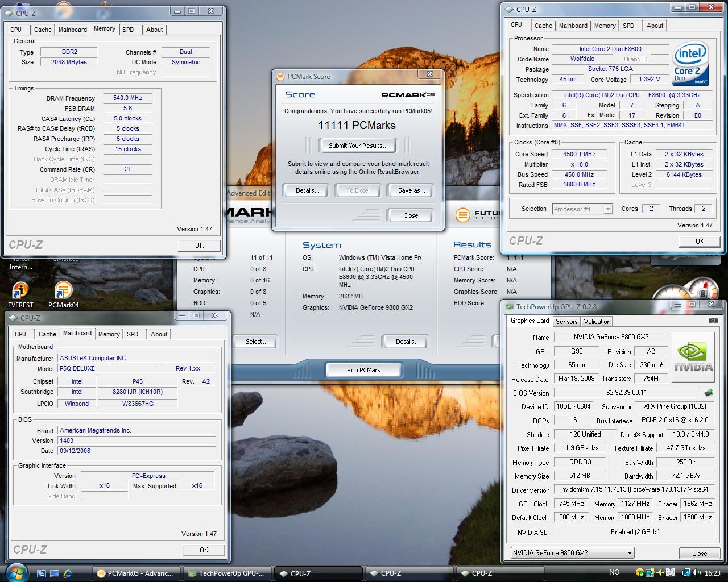728x582 pixels.
Task: Switch to TechPowerUp GPU-Z taskbar button
Action: pos(227,573)
